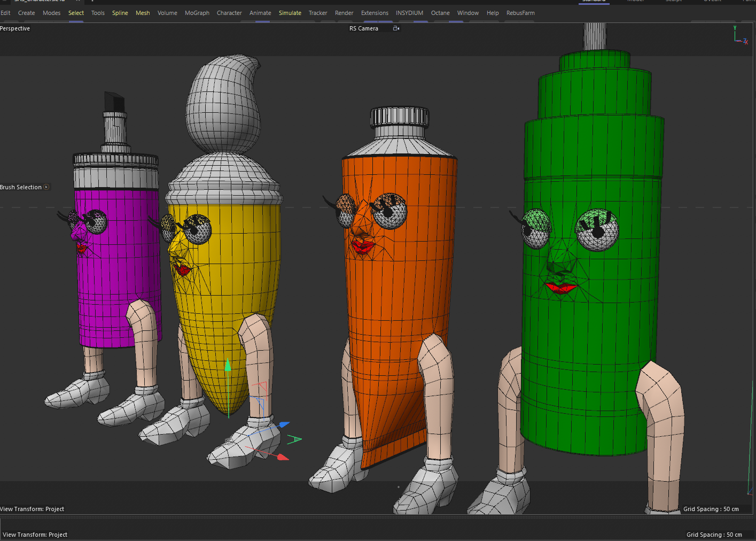Open the Window menu
This screenshot has width=756, height=541.
point(468,13)
